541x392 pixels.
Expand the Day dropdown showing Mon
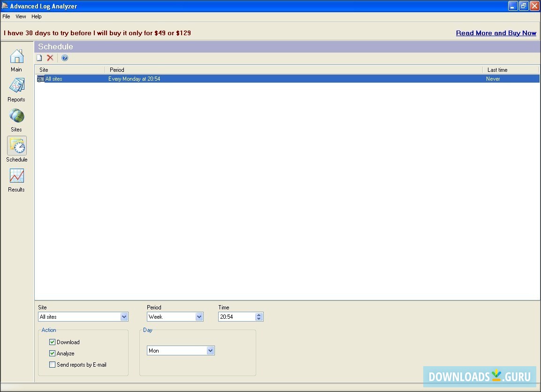coord(210,351)
